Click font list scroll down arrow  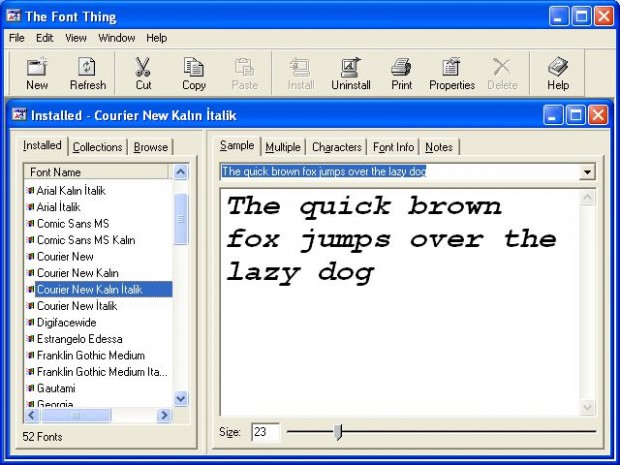[181, 398]
